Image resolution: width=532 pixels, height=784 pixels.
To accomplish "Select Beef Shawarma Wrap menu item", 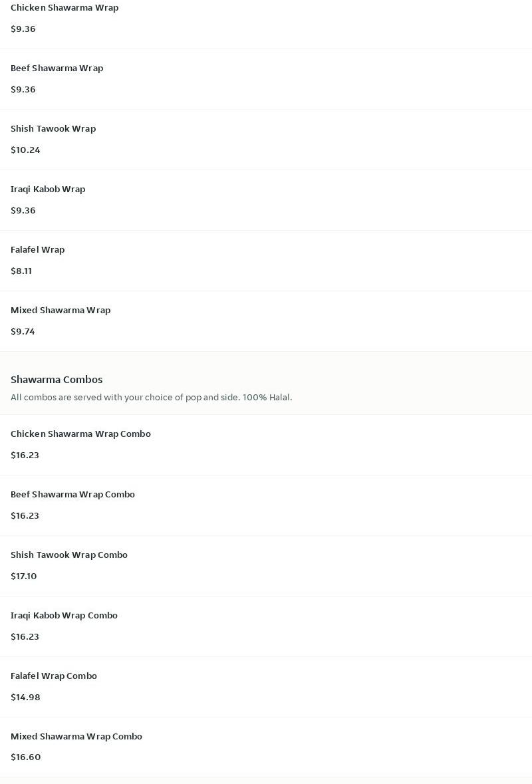I will click(57, 68).
